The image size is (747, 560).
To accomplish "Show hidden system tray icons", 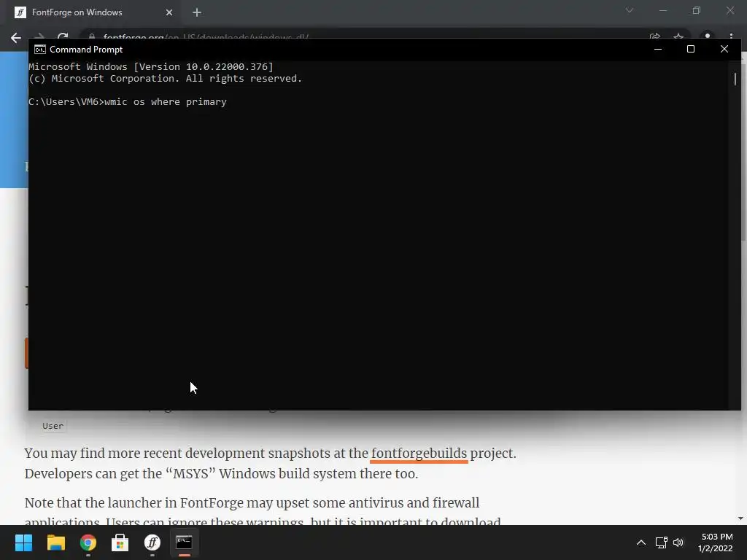I will (x=641, y=542).
